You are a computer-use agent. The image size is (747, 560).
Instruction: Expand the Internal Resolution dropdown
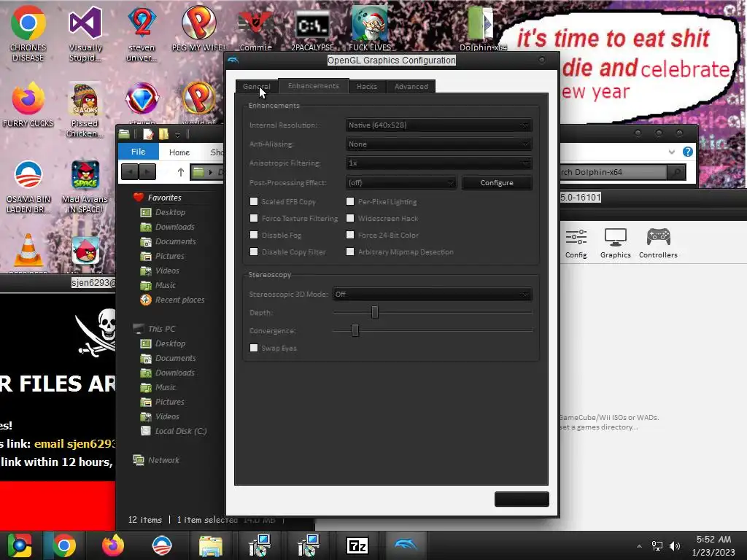coord(438,125)
